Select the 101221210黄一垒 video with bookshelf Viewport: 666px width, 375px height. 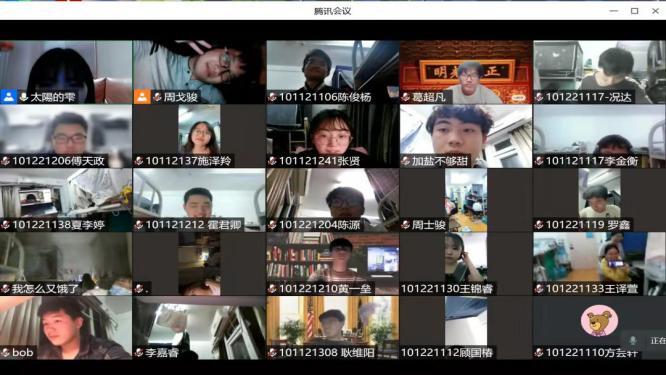tap(333, 263)
